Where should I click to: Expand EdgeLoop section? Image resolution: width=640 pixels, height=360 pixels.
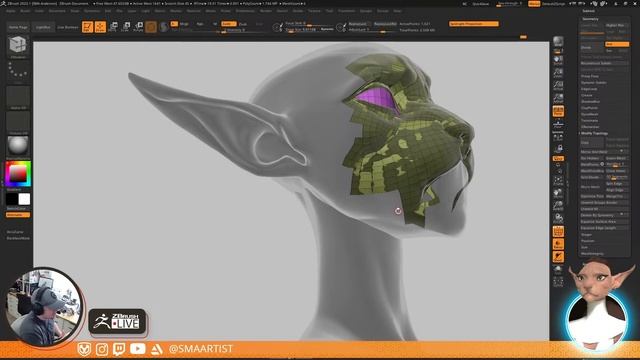point(589,89)
